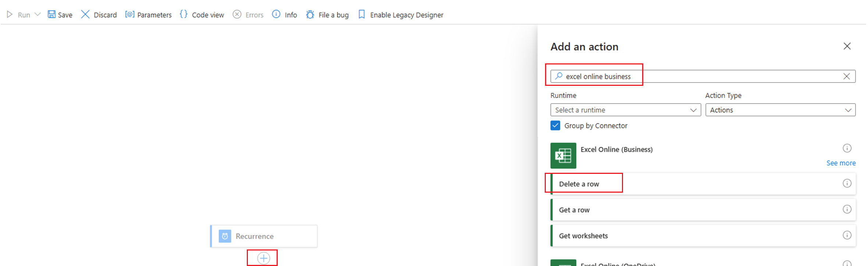Choose File a bug label
868x266 pixels.
pos(334,15)
